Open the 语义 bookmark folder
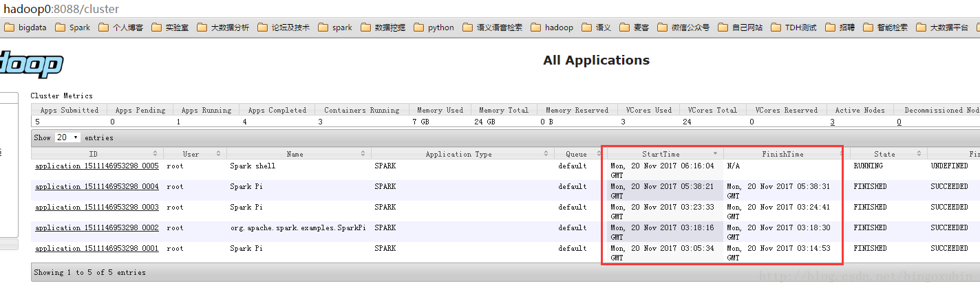 point(596,27)
